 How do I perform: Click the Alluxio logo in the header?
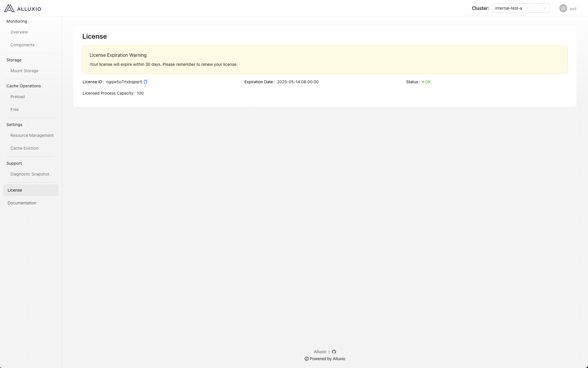[23, 8]
